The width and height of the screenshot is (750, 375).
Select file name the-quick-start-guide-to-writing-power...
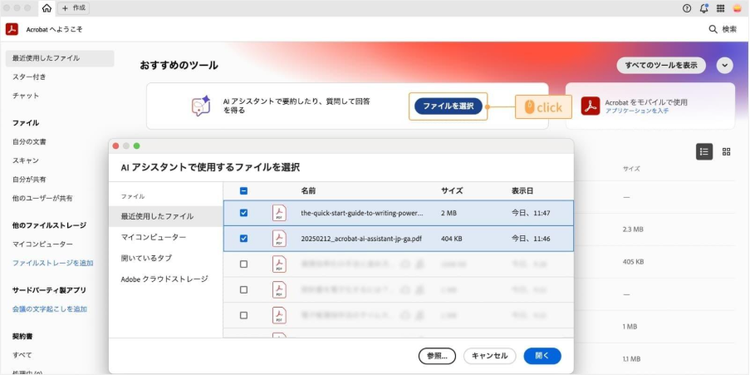[x=362, y=213]
